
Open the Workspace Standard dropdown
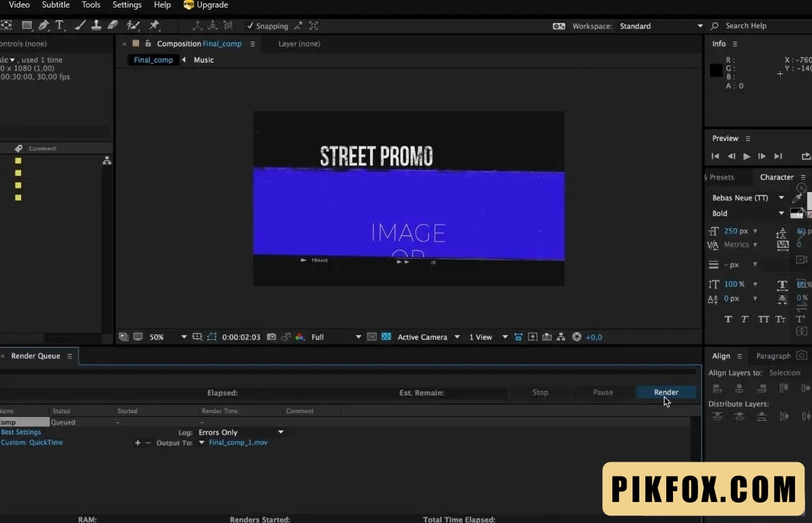click(661, 26)
